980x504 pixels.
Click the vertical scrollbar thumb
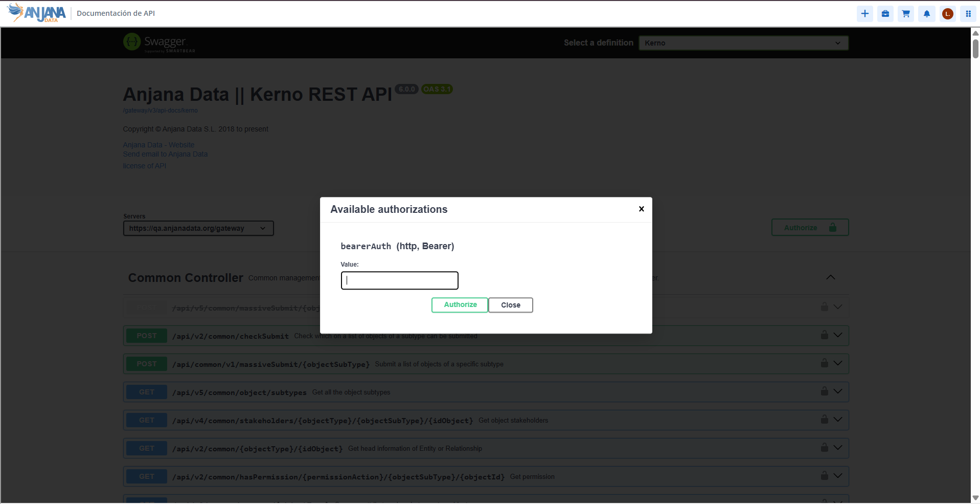(975, 48)
